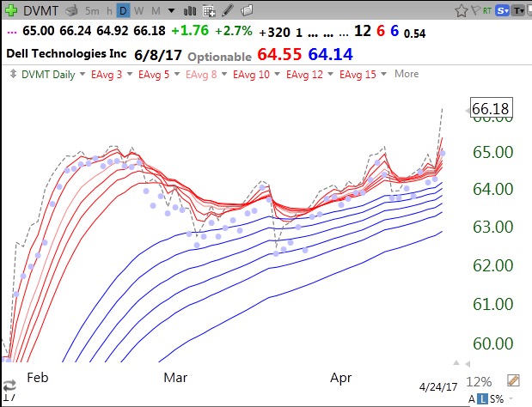Click the chart templates folder icon
Viewport: 532px width, 407px height.
tap(247, 10)
